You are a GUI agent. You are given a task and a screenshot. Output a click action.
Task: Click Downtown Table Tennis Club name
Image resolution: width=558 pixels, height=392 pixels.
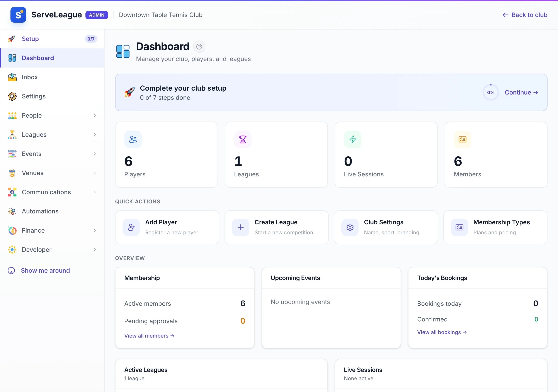click(161, 15)
